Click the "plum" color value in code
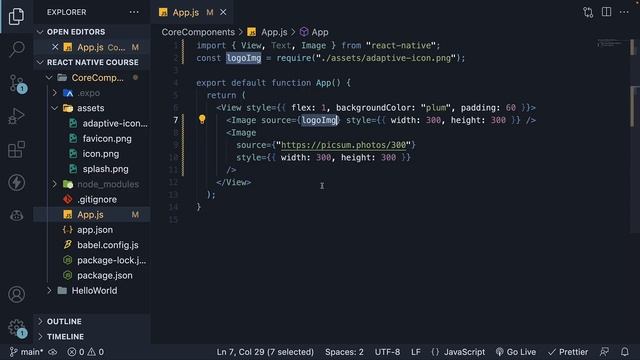 click(436, 108)
